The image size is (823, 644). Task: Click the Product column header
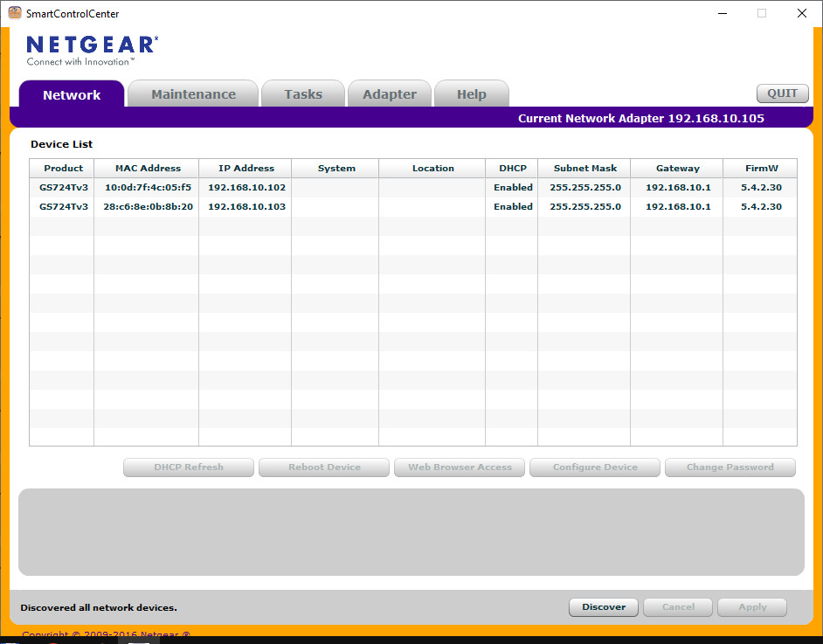(x=63, y=169)
